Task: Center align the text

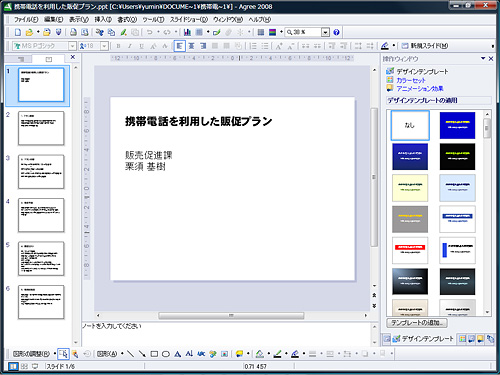Action: click(x=191, y=46)
